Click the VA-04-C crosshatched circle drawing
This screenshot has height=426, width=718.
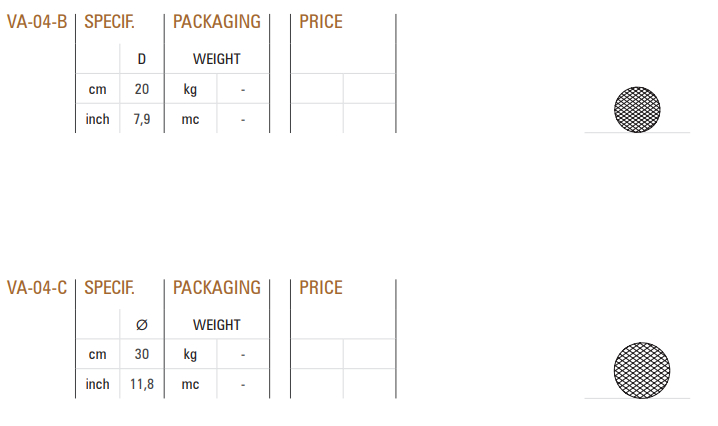point(642,370)
